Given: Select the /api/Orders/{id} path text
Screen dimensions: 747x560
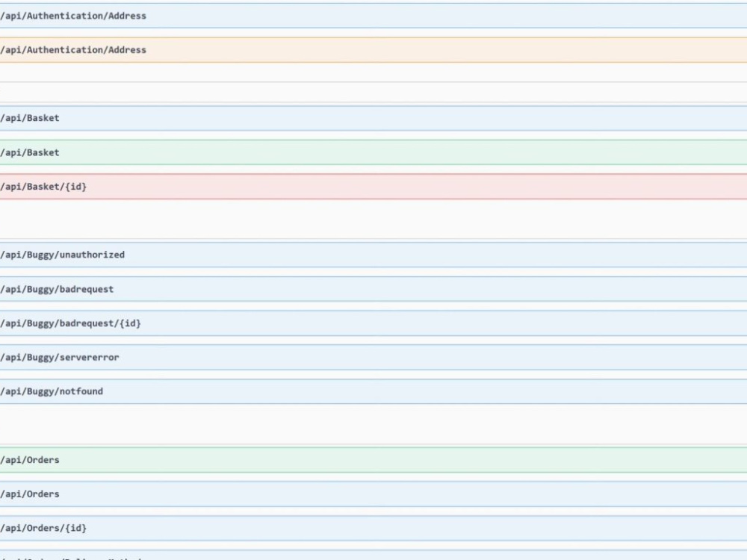Looking at the screenshot, I should point(43,528).
